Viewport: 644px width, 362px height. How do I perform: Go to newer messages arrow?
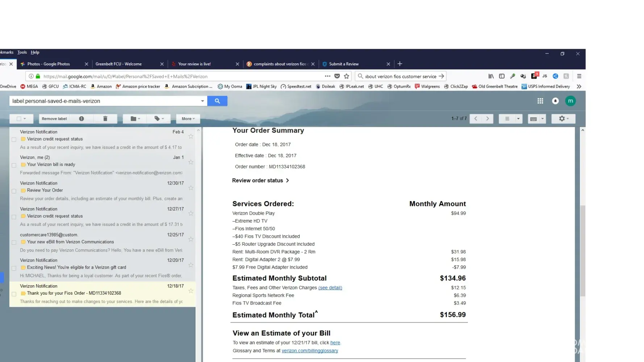(476, 119)
